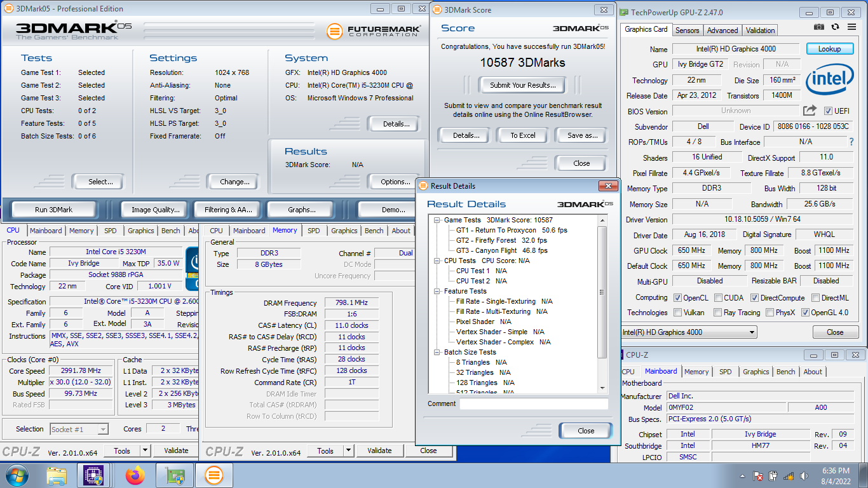This screenshot has height=488, width=868.
Task: Collapse the CPU Tests tree node
Action: (438, 261)
